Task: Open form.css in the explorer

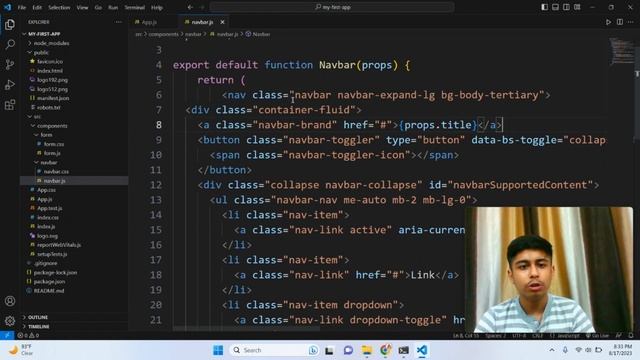Action: point(54,144)
